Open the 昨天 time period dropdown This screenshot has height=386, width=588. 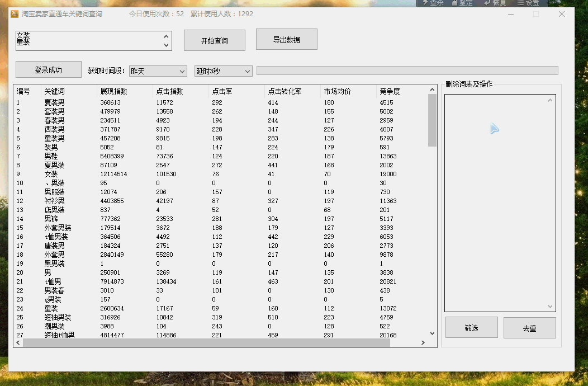coord(158,71)
